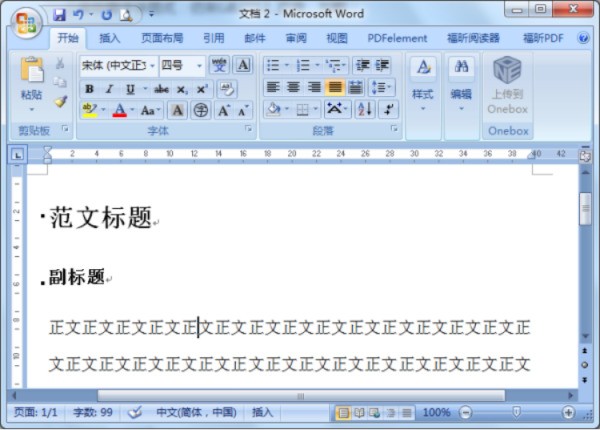Click the 编辑 editing button
The width and height of the screenshot is (600, 430).
coord(461,80)
